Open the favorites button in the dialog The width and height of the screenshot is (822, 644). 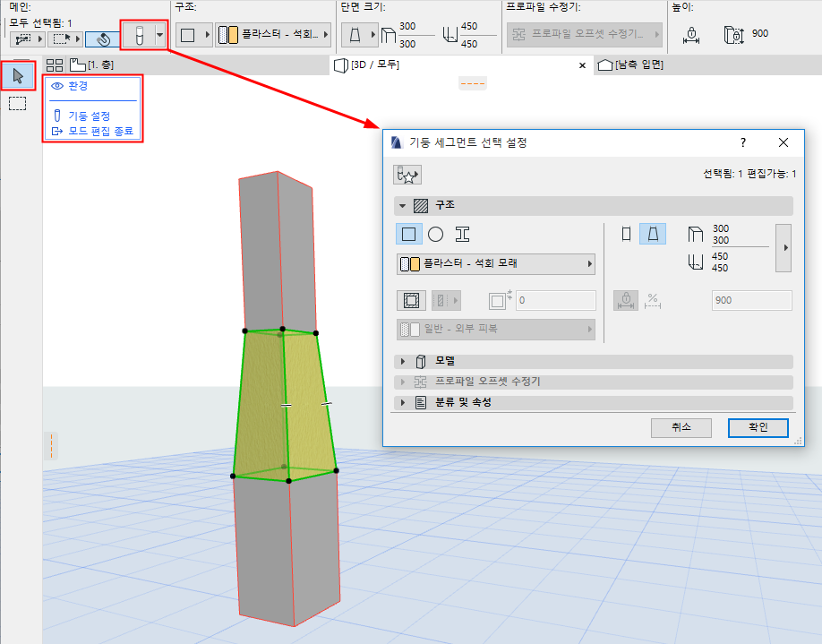point(407,175)
